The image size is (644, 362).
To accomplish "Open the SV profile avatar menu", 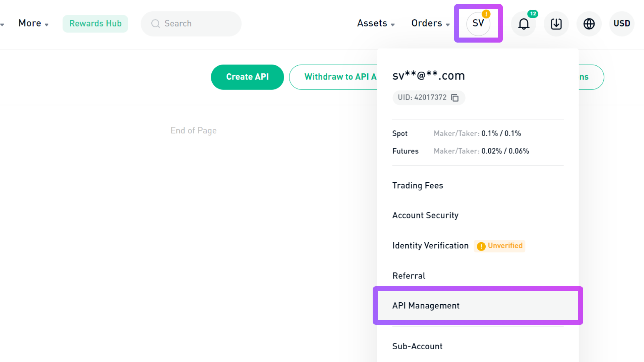I will click(478, 23).
